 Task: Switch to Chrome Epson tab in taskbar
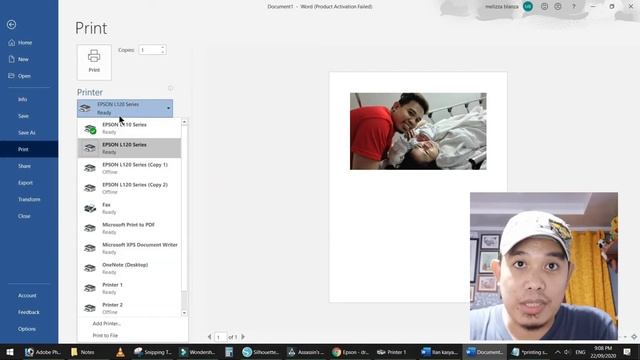click(x=351, y=352)
